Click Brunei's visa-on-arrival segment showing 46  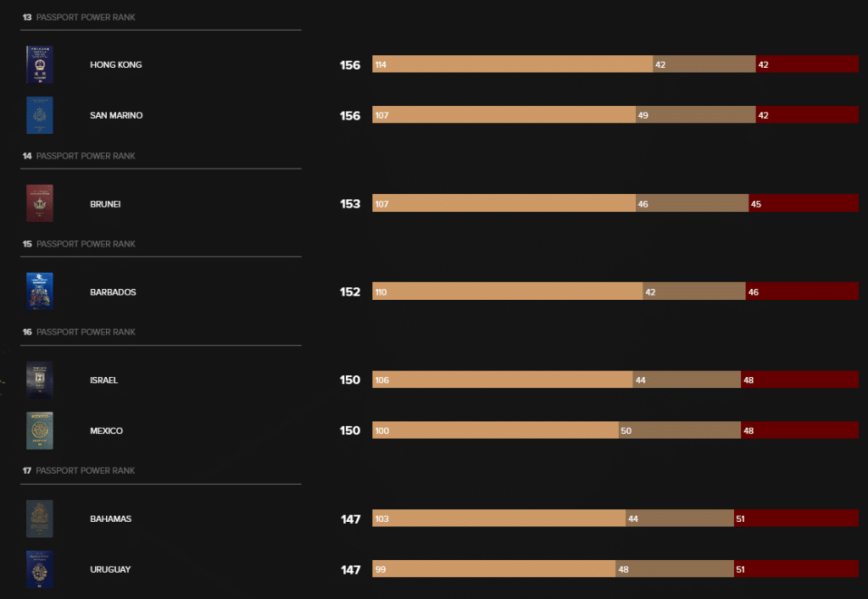[692, 203]
